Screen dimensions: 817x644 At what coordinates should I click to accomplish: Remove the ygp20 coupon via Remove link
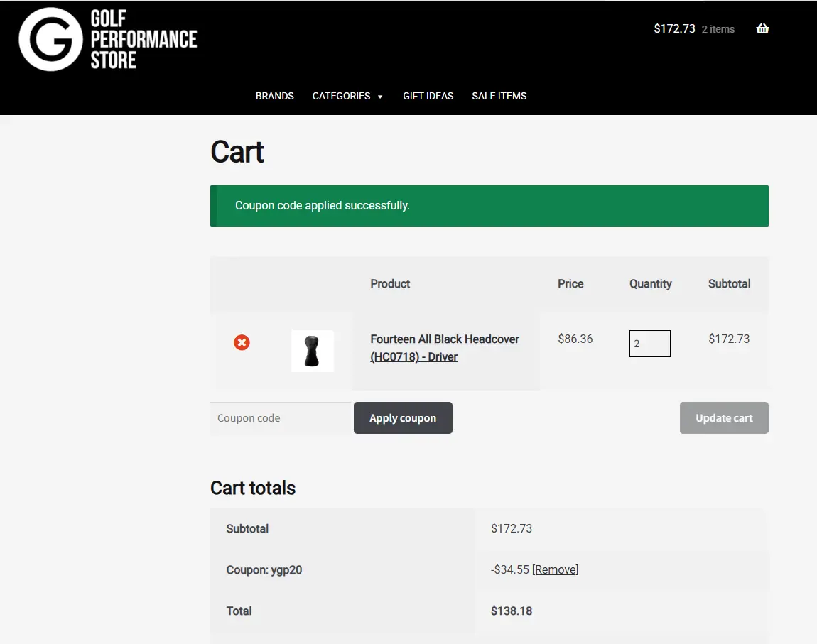click(555, 569)
